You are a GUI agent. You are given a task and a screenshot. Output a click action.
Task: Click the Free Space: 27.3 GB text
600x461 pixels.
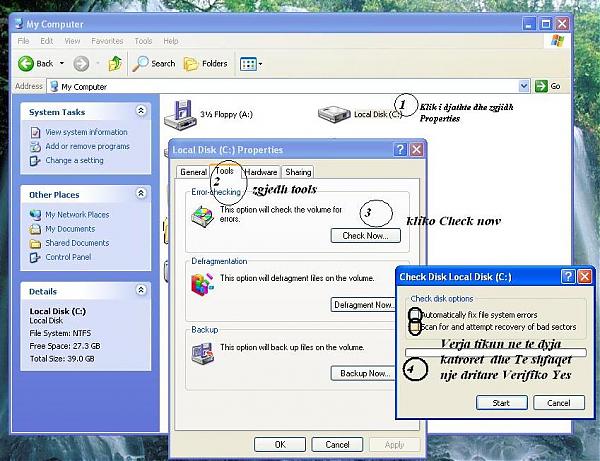click(65, 346)
